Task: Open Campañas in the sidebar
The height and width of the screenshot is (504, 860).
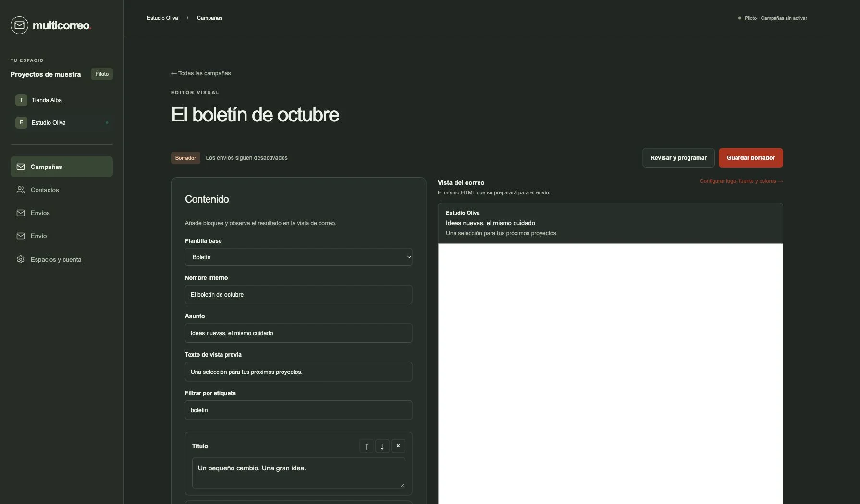Action: 61,167
